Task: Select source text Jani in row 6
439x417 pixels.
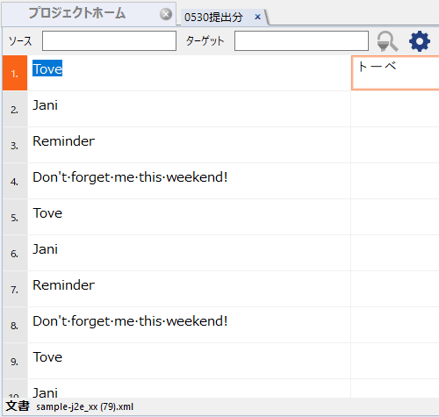Action: 45,249
